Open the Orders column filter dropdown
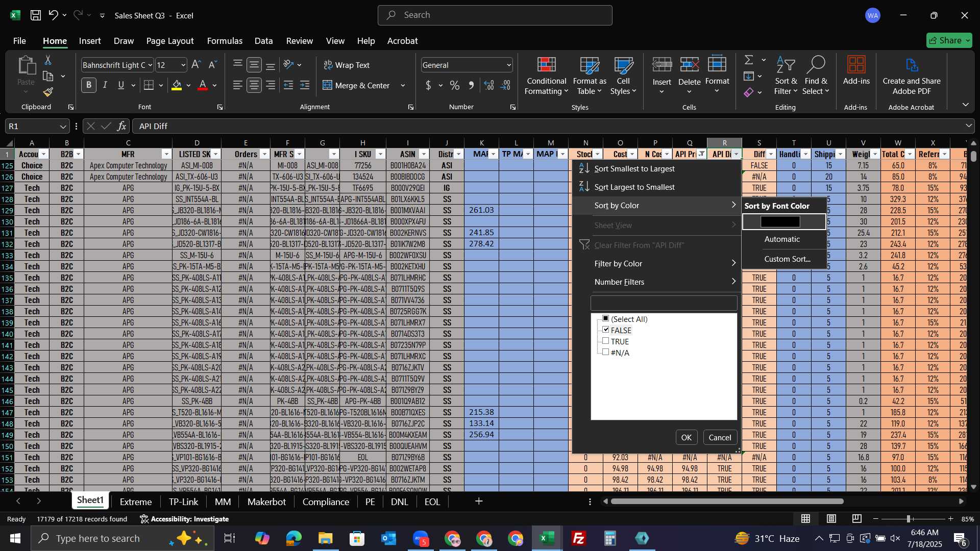This screenshot has height=551, width=980. click(264, 154)
